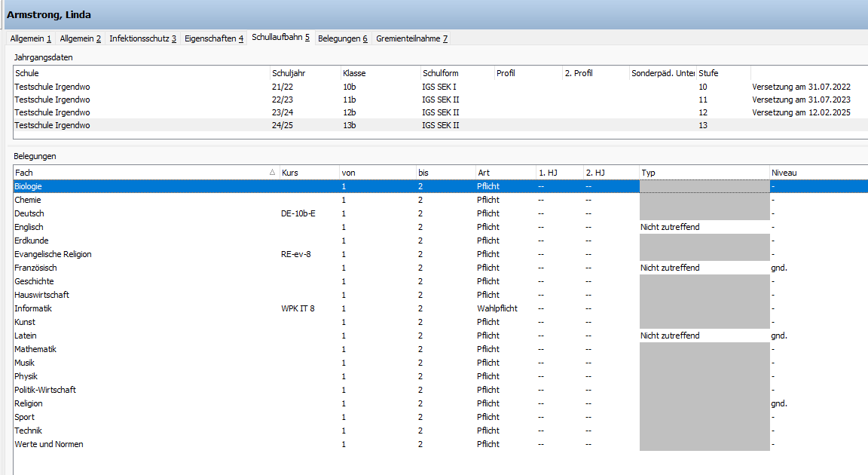
Task: Open the Allgemein 2 tab
Action: click(80, 38)
